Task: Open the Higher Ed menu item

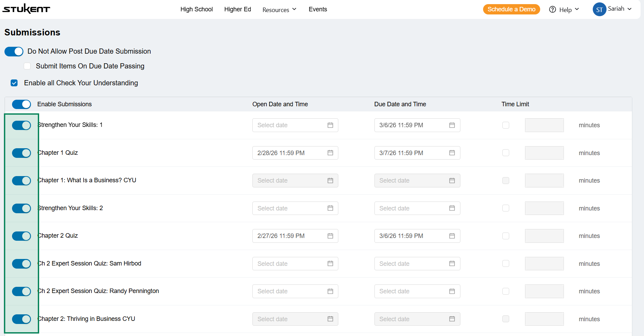Action: (238, 9)
